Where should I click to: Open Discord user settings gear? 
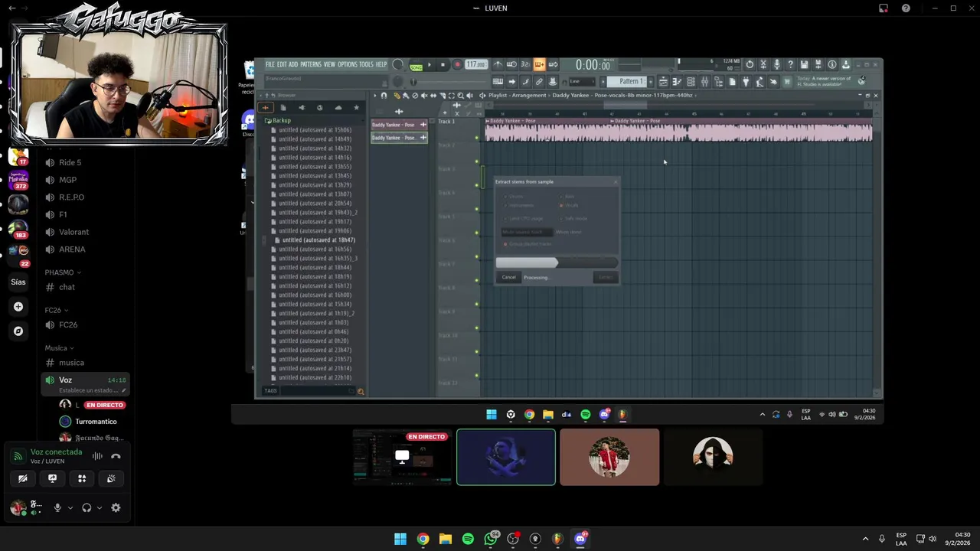point(116,507)
